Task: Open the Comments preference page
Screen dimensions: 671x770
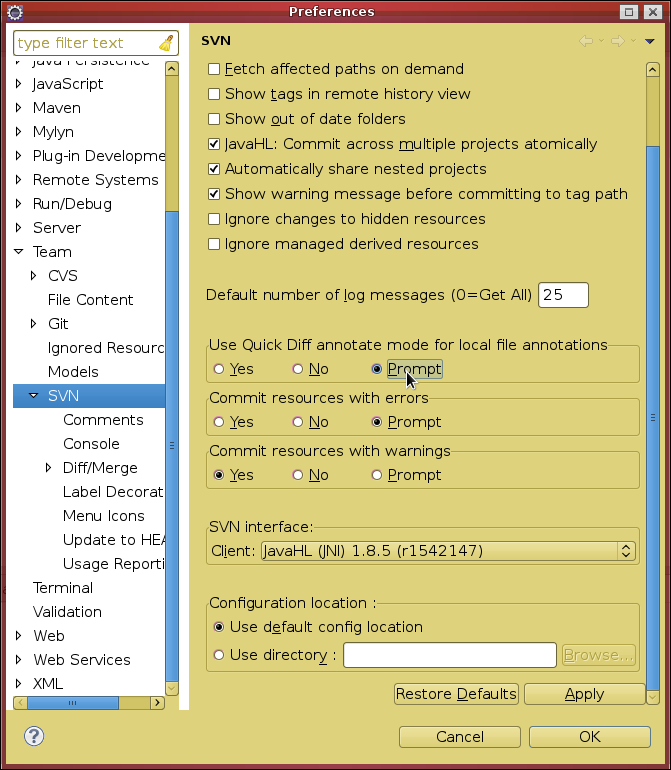Action: coord(103,420)
